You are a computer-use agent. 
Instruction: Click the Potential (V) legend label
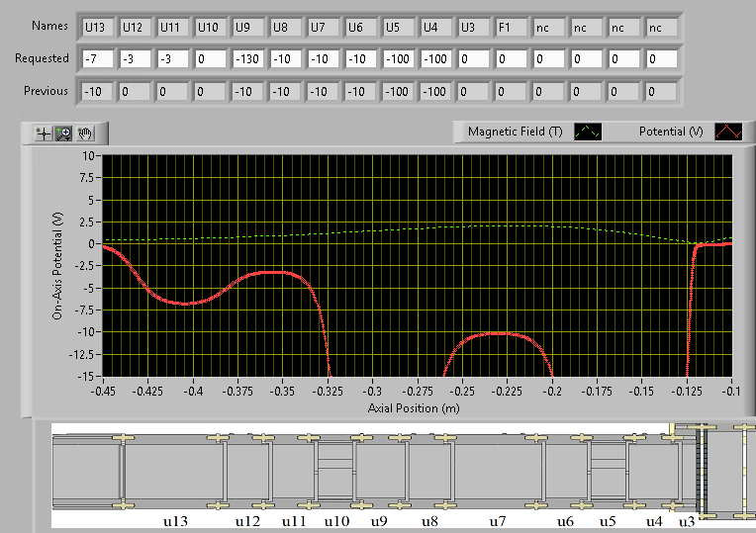671,132
